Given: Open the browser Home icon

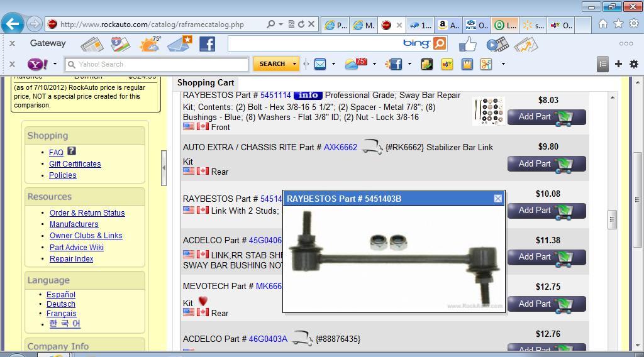Looking at the screenshot, I should pyautogui.click(x=603, y=24).
